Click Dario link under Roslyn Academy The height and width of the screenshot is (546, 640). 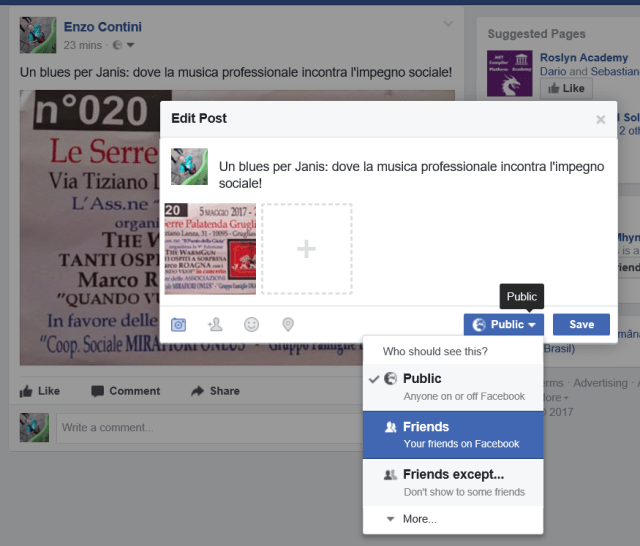[x=553, y=71]
